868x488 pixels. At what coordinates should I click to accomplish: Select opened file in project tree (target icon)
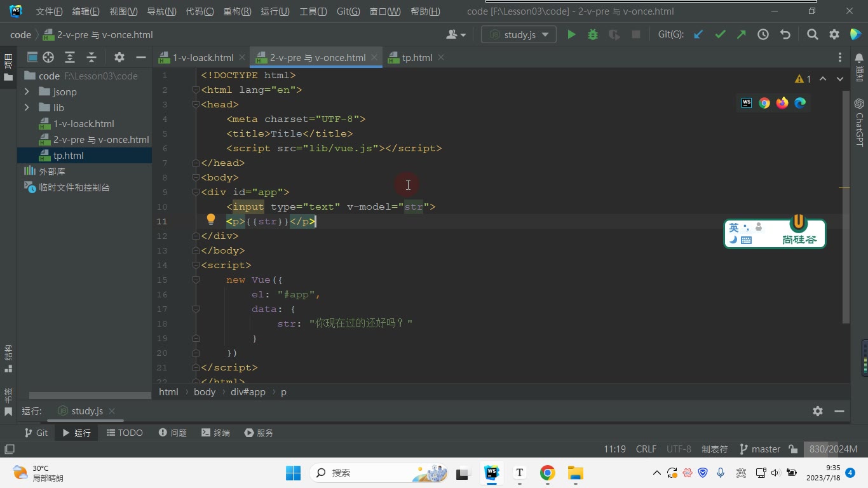[x=48, y=57]
